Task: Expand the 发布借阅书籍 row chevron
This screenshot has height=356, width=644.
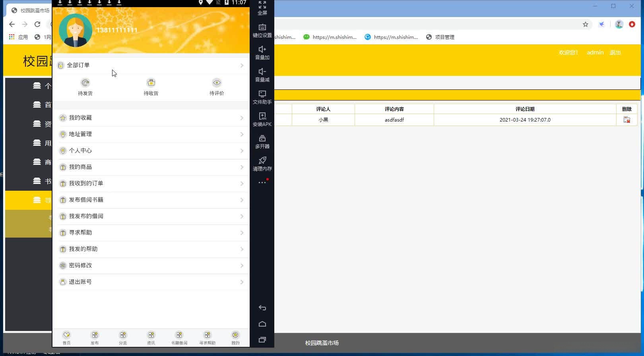Action: point(242,200)
